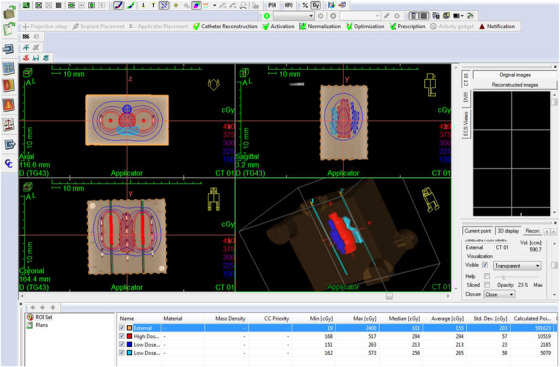
Task: Click the body orientation figure in coronal view
Action: 213,198
